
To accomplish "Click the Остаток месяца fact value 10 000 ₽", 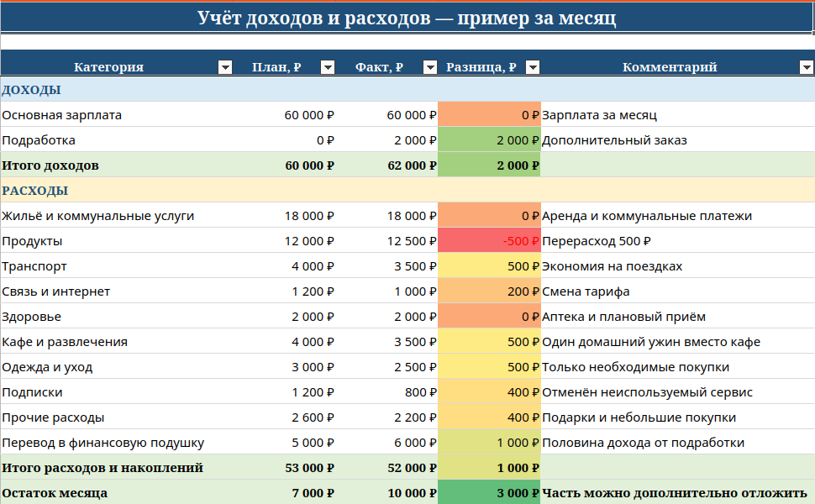I will (x=386, y=492).
